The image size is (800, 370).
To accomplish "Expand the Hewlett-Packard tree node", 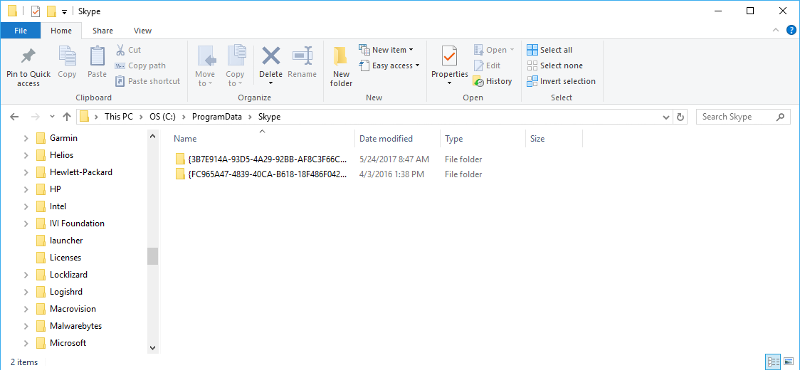I will 26,172.
